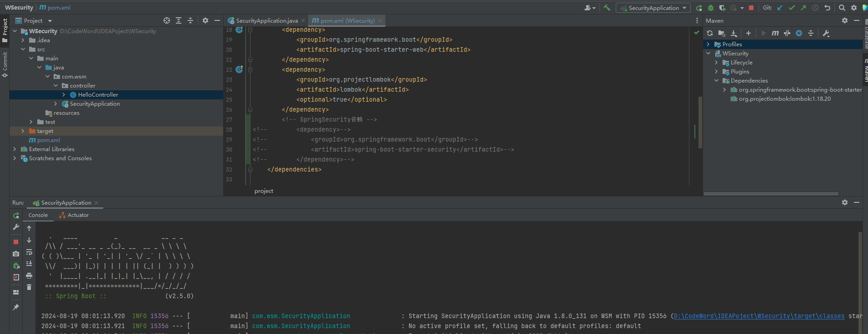Debug SecurityApplication with the bug icon
Screen dimensions: 868x334
coord(711,8)
